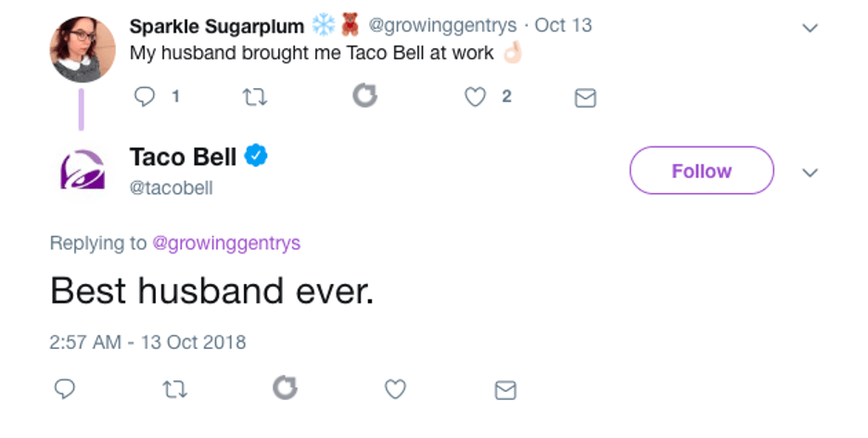
Task: Follow the Taco Bell account
Action: coord(701,171)
